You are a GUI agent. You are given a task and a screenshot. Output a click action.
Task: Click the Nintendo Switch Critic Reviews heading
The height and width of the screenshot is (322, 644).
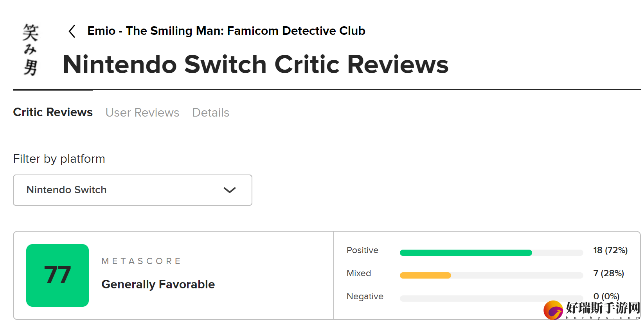[255, 65]
